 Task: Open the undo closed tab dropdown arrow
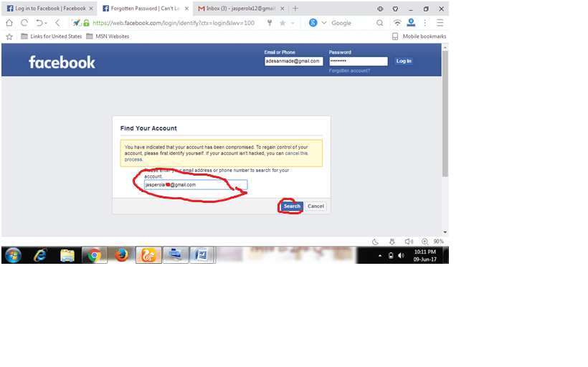(46, 23)
